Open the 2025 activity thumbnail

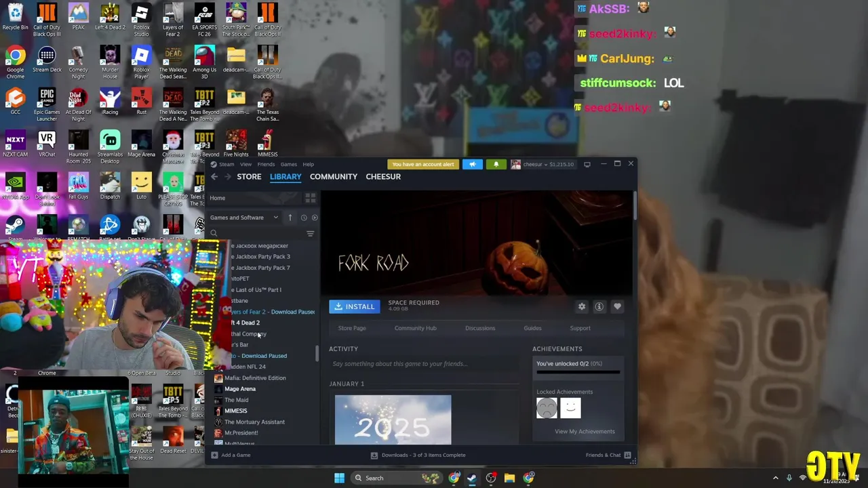click(x=393, y=420)
